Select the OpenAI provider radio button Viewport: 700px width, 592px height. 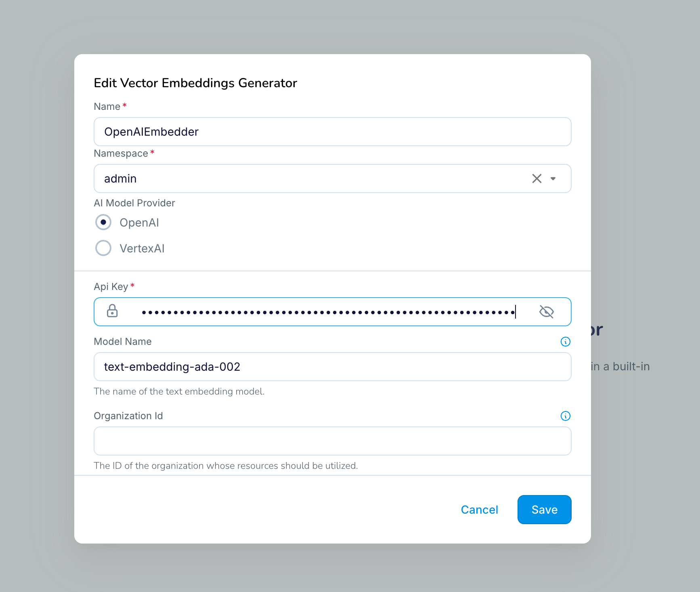point(103,223)
